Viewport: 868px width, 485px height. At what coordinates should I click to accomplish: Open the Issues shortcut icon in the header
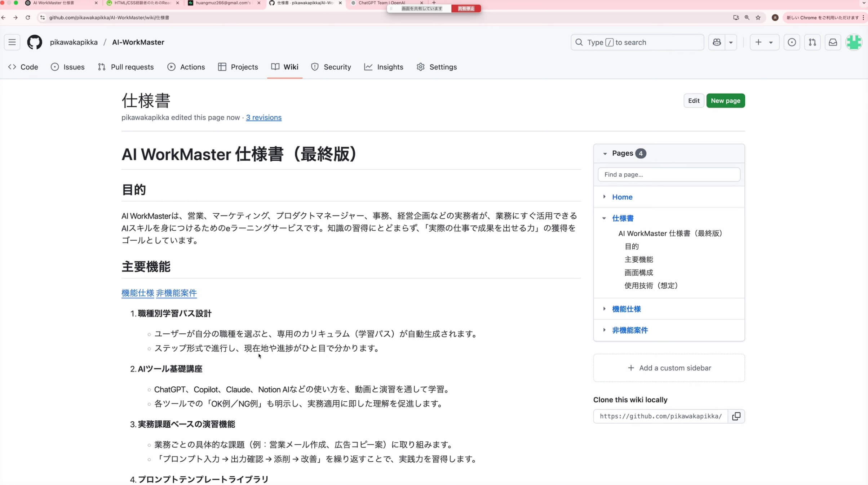point(792,42)
